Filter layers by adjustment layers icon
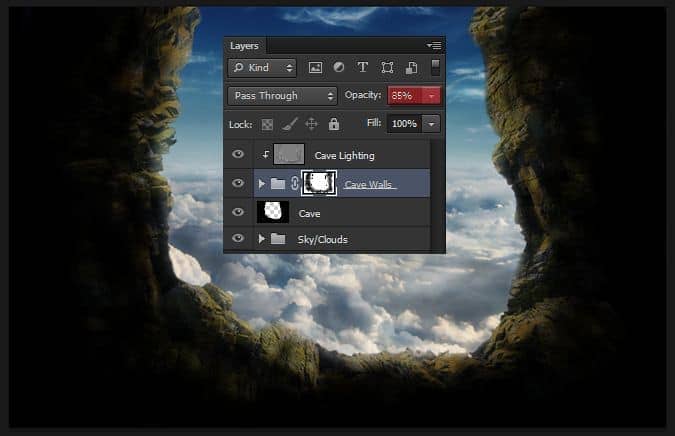675x436 pixels. point(339,67)
